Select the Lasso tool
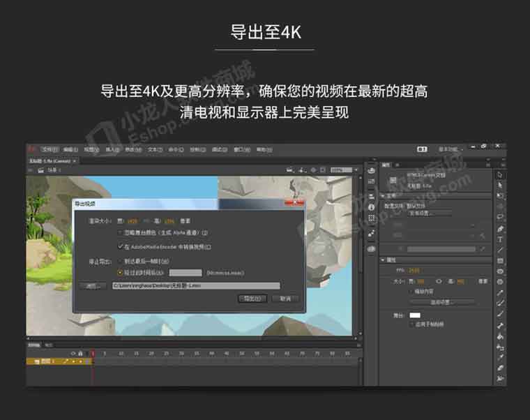The height and width of the screenshot is (420, 530). [x=501, y=217]
